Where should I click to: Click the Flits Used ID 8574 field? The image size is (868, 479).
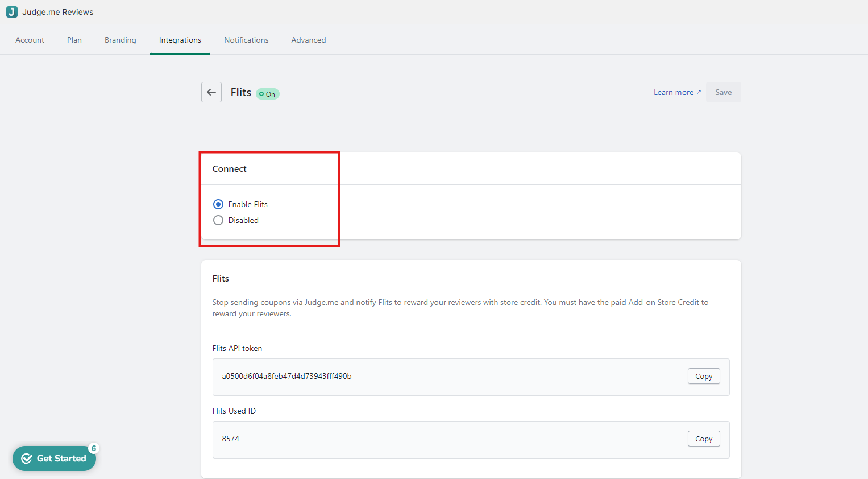coord(471,440)
